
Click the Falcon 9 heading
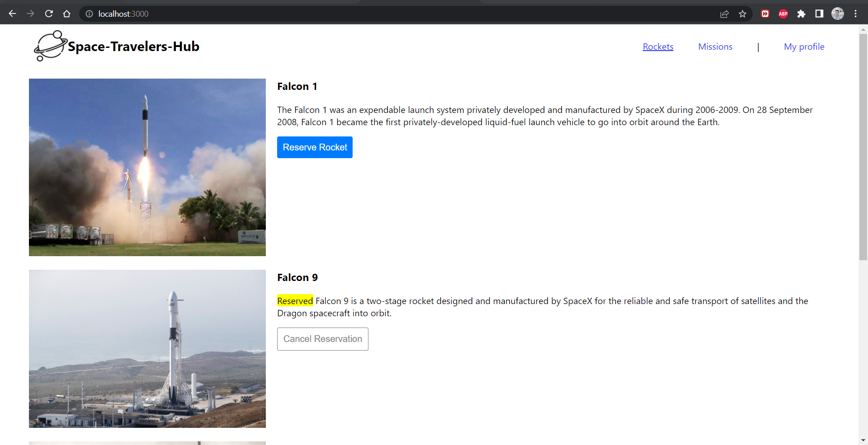coord(297,277)
